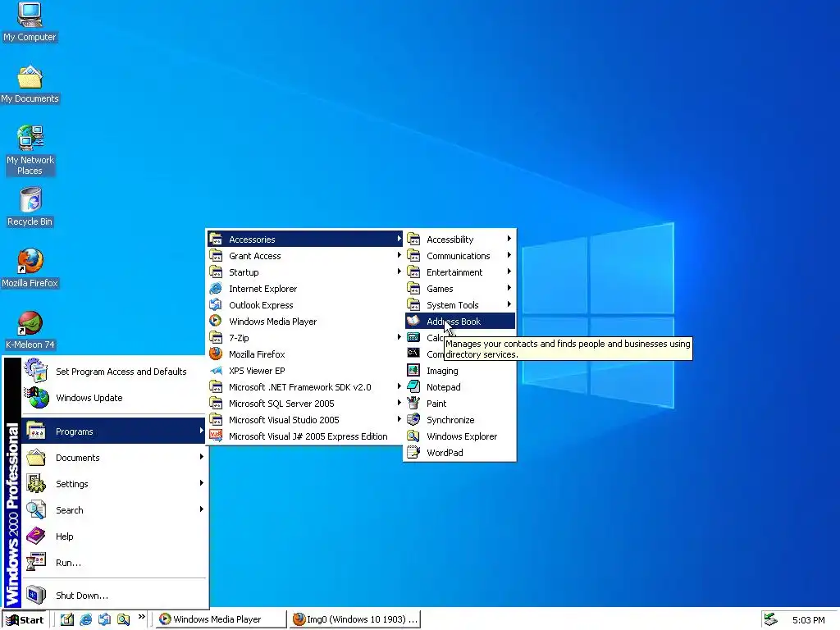Open the Communications submenu under Accessories
The image size is (840, 630).
(459, 256)
